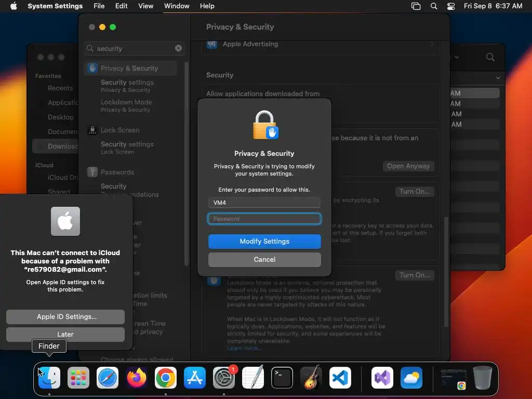Screen dimensions: 532x399
Task: Open the Help menu
Action: (207, 6)
